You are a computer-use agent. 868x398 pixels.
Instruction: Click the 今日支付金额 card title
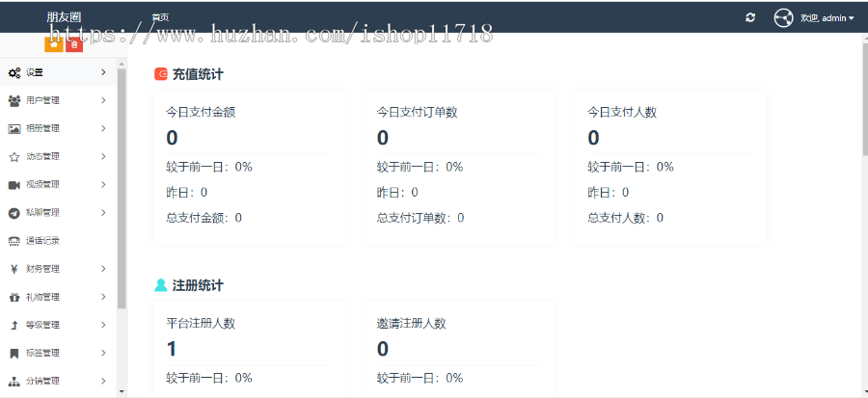click(201, 112)
